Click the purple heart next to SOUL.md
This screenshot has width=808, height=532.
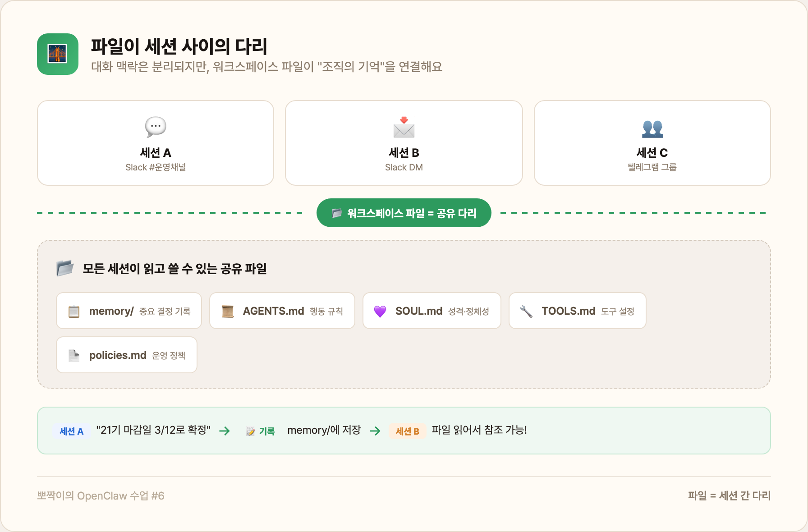[380, 311]
